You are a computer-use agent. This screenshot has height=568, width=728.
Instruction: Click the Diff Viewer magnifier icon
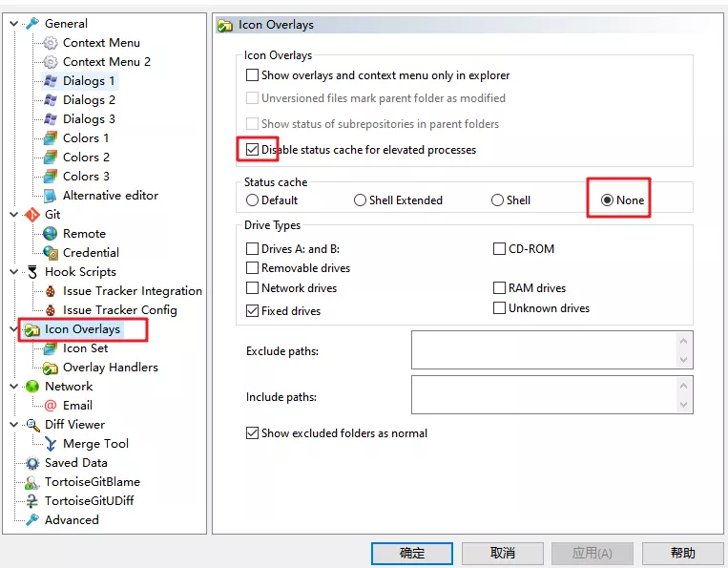[x=32, y=425]
